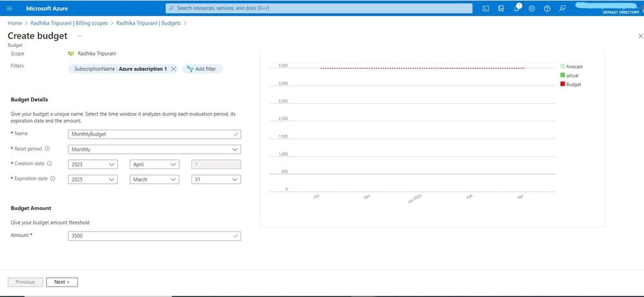The width and height of the screenshot is (644, 297).
Task: Click the forecast legend swatch
Action: tap(562, 67)
